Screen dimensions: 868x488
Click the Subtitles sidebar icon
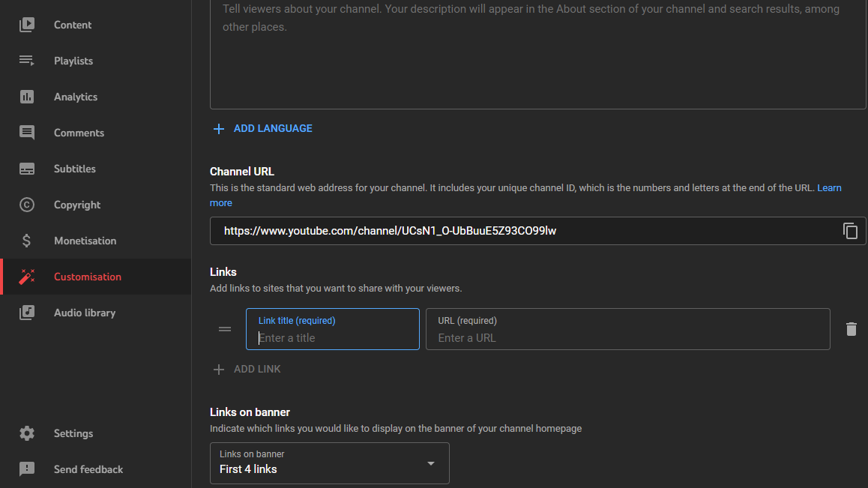[x=26, y=169]
